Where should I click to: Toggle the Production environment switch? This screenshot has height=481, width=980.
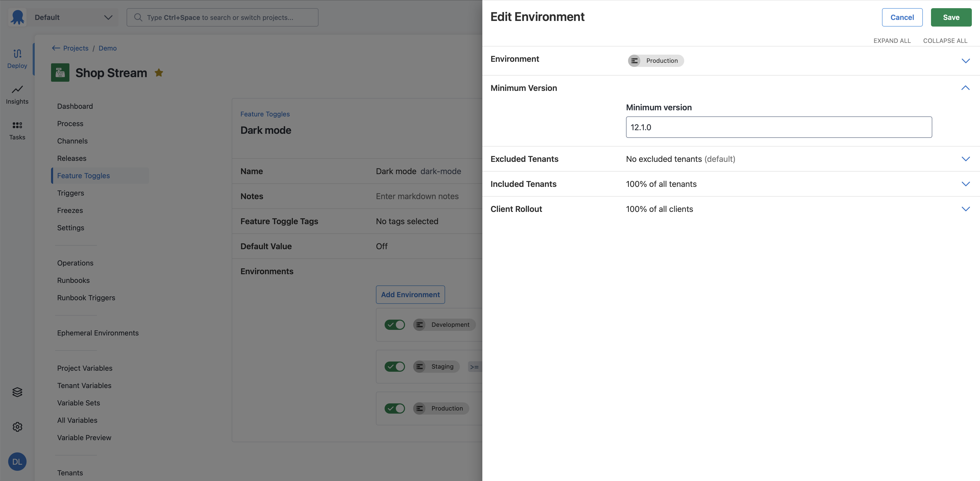(x=395, y=408)
